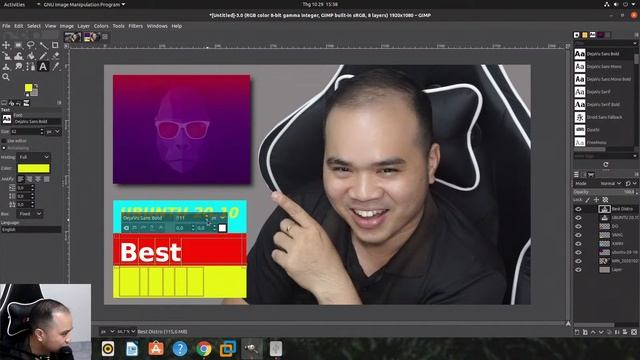Choose the DejaVu Sans Mono font
This screenshot has width=640, height=360.
(605, 67)
